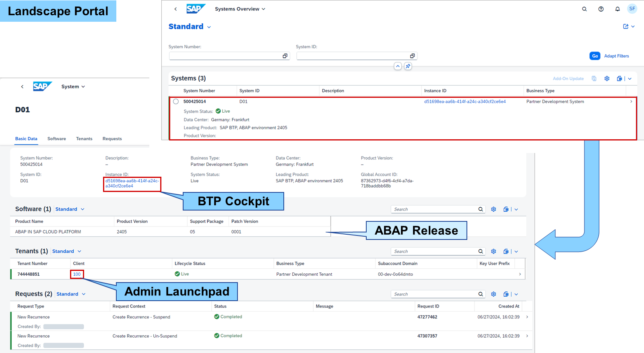Open value help for System ID filter
This screenshot has width=644, height=353.
[412, 56]
